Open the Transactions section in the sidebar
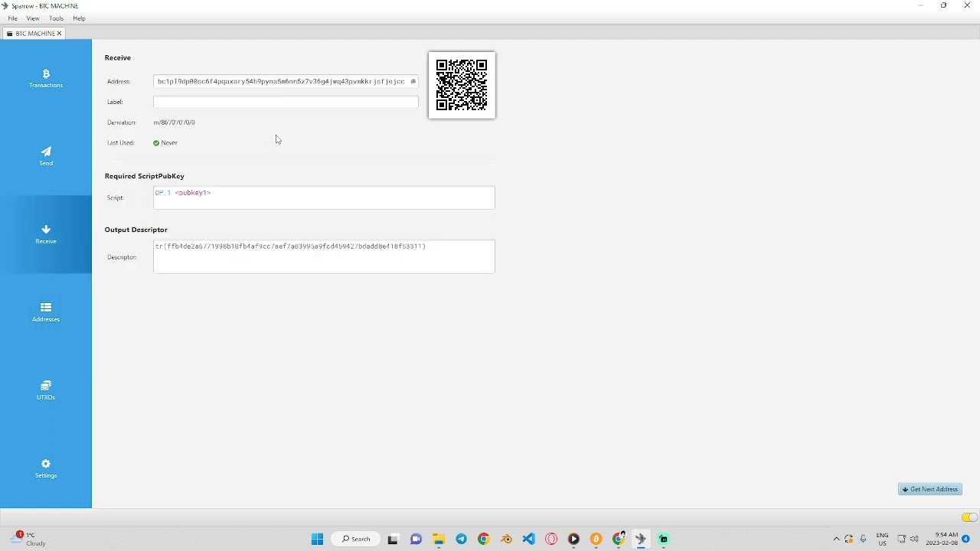 coord(46,79)
